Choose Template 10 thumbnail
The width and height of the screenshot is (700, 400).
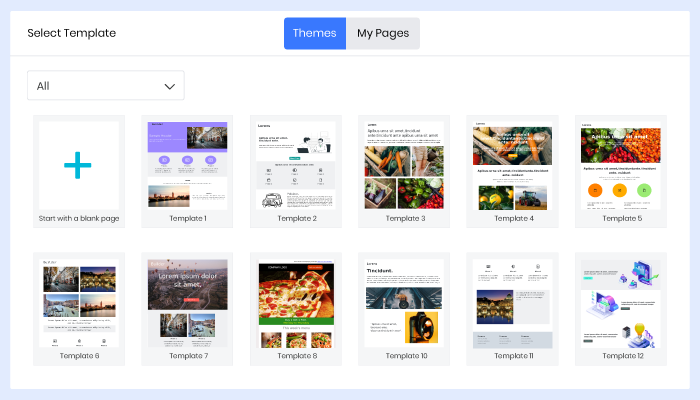(404, 302)
